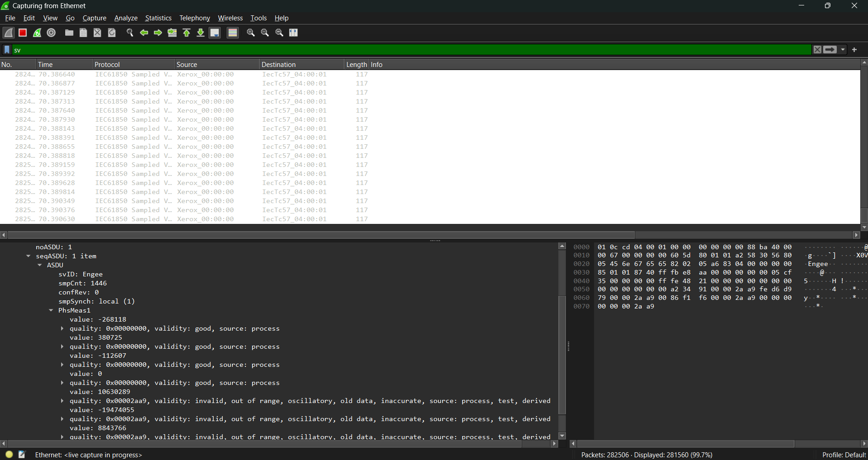Find a packet using the magnifier tool
Viewport: 868px width, 460px height.
pos(130,33)
